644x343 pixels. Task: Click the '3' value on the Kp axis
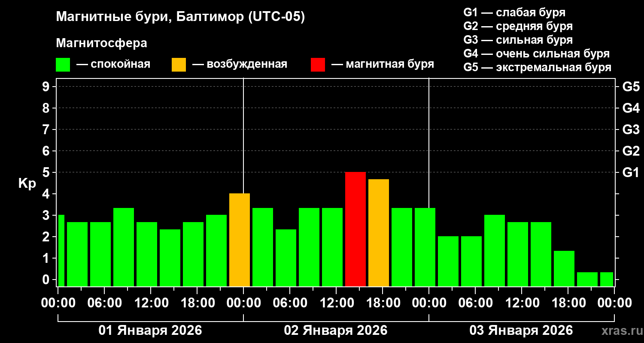(47, 215)
